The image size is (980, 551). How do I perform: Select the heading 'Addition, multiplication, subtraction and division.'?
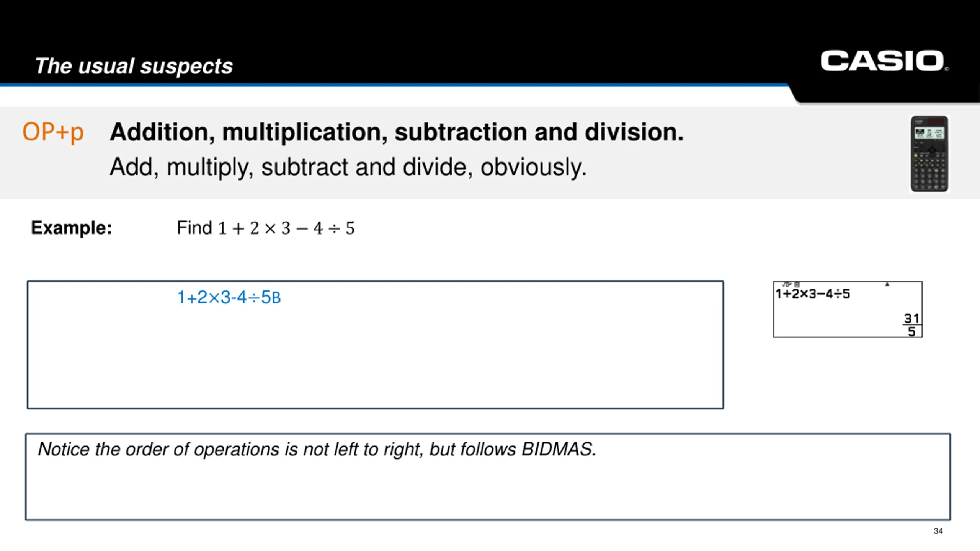tap(397, 132)
